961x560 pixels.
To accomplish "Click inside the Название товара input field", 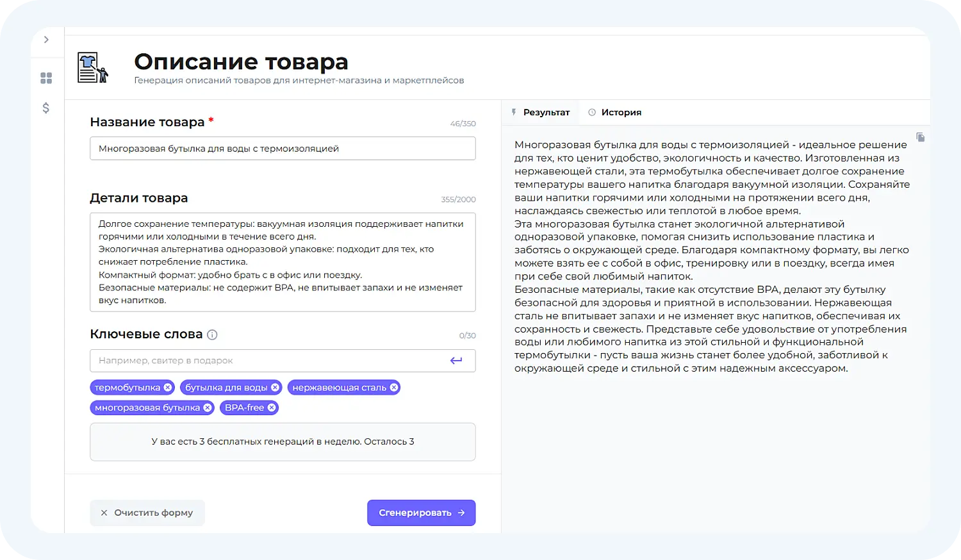I will tap(283, 148).
